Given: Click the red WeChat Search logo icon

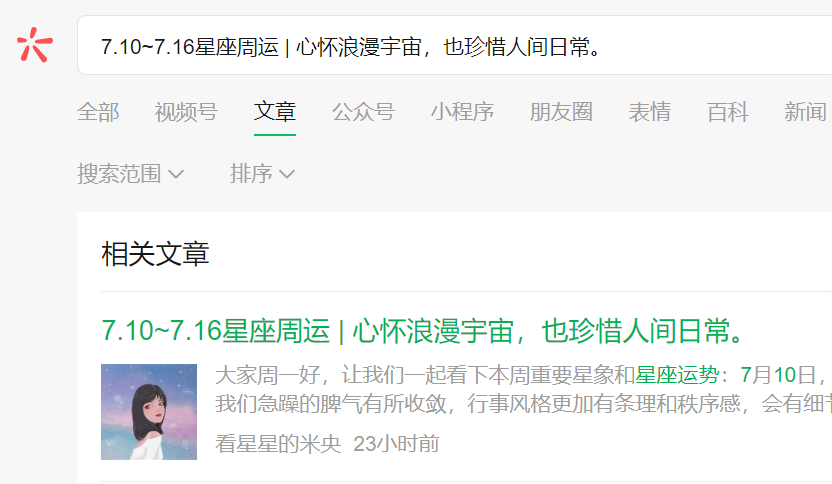Looking at the screenshot, I should [34, 45].
